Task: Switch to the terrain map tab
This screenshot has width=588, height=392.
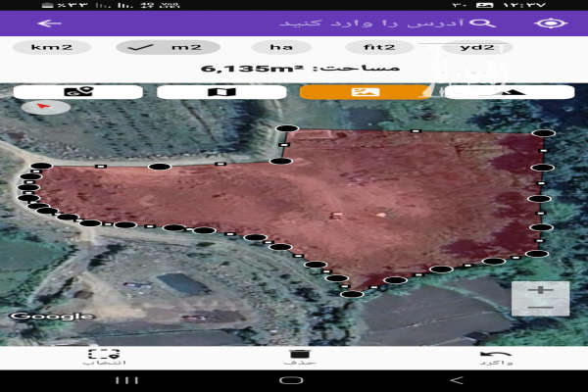Action: point(510,92)
